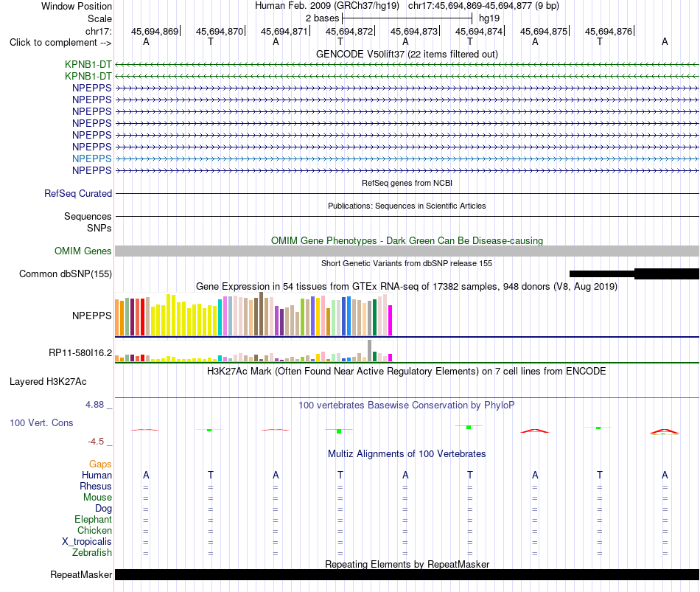This screenshot has width=700, height=592.
Task: Click the Zebrafish alignment row label
Action: point(92,553)
